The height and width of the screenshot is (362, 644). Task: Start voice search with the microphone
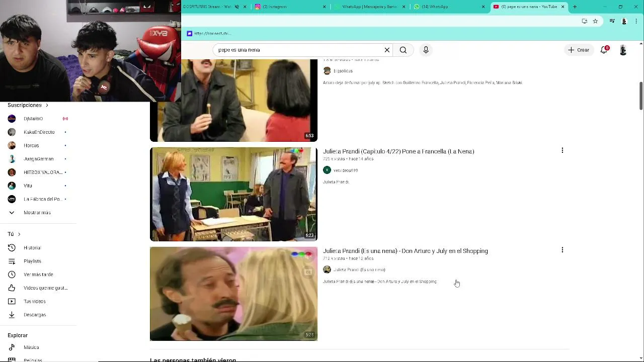[x=426, y=50]
